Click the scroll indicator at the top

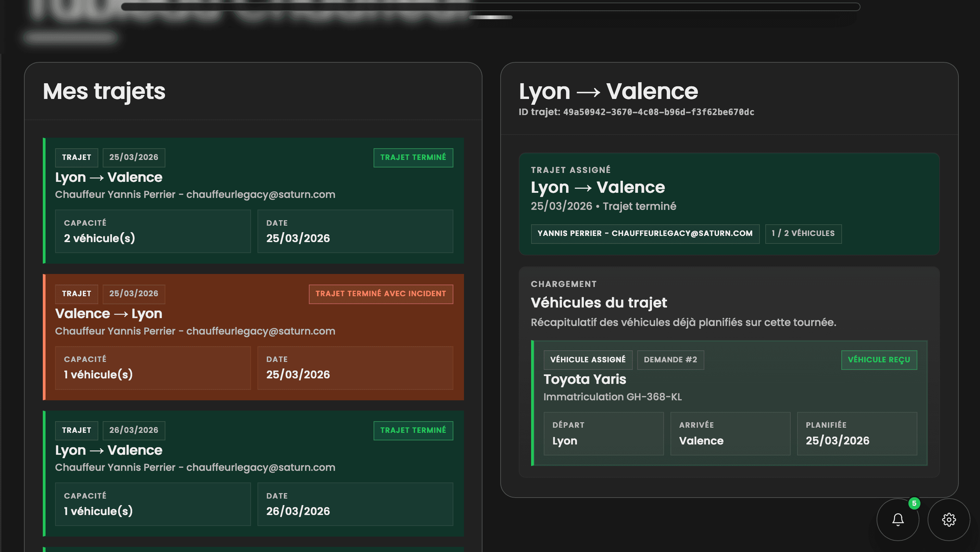point(490,17)
